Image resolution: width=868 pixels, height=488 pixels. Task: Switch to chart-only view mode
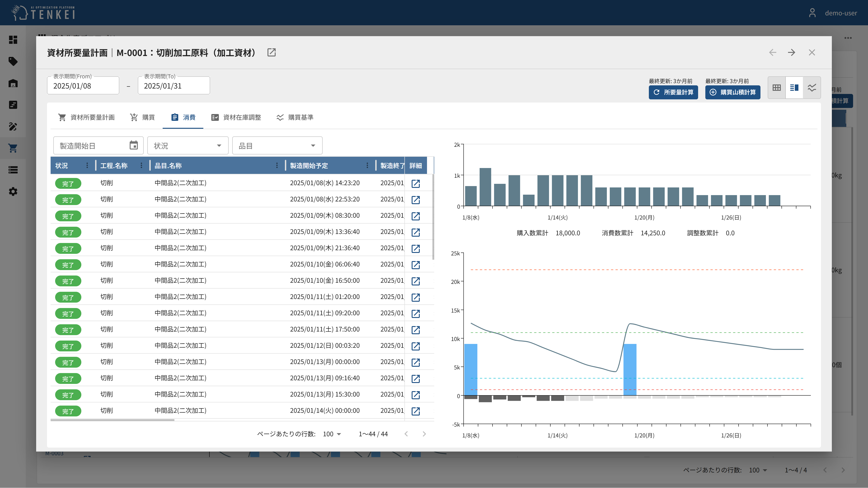[812, 88]
